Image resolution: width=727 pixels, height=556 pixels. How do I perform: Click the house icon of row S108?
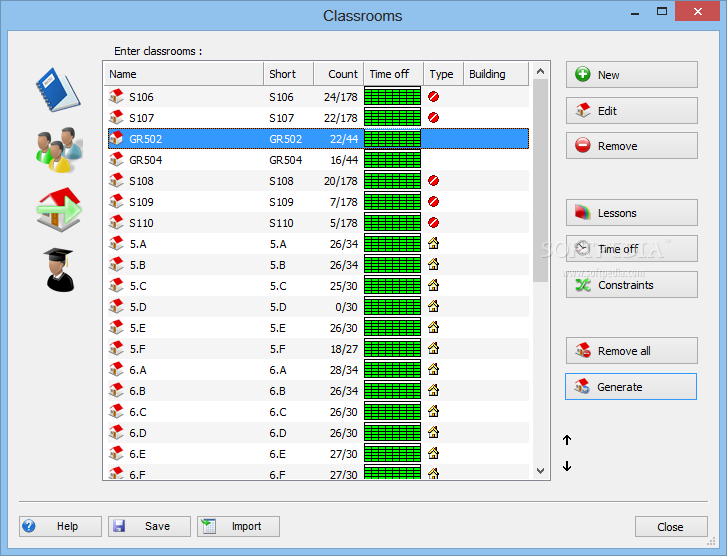click(x=116, y=180)
